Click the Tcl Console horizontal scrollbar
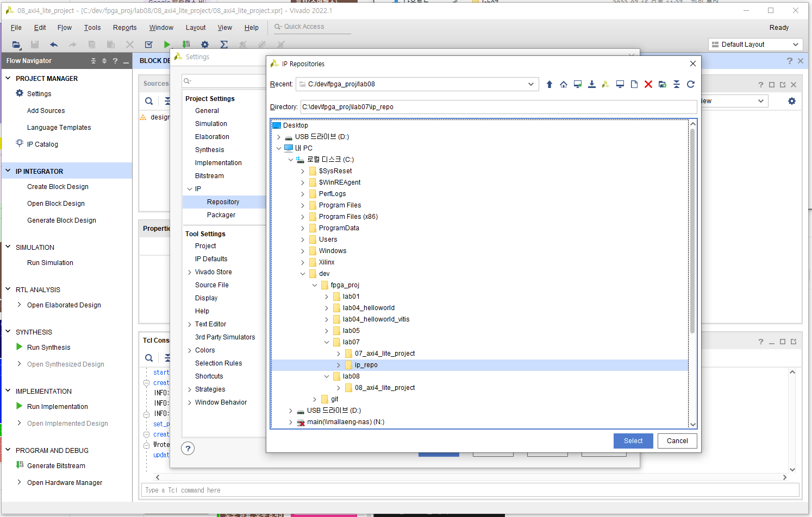812x517 pixels. pyautogui.click(x=471, y=477)
